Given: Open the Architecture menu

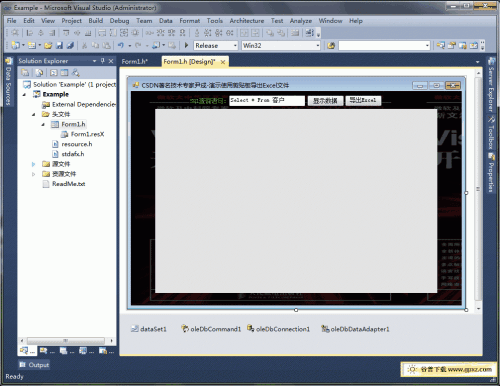Looking at the screenshot, I should pyautogui.click(x=247, y=21).
